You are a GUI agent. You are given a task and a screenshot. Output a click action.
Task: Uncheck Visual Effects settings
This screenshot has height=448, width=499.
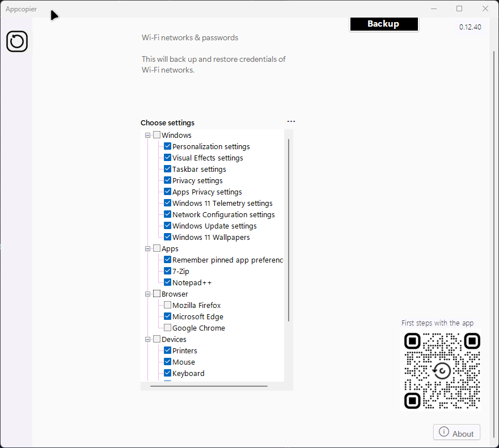168,158
